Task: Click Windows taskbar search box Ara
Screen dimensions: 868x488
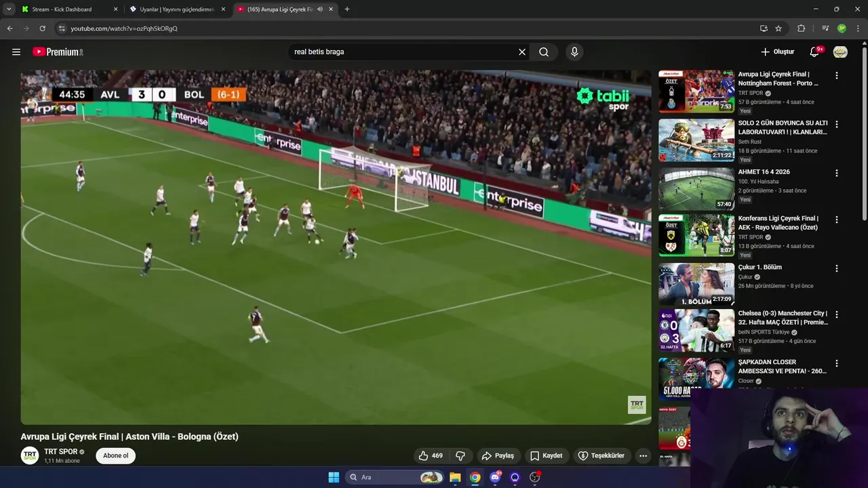Action: [x=395, y=477]
